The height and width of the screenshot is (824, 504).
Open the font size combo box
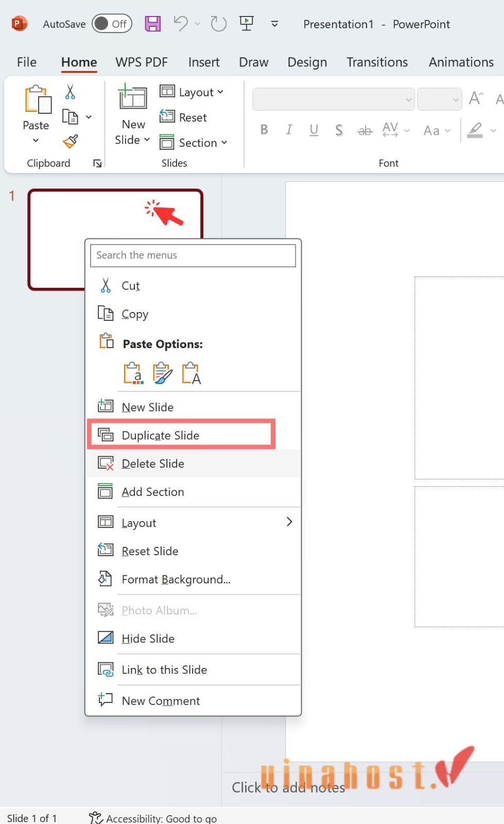point(439,99)
